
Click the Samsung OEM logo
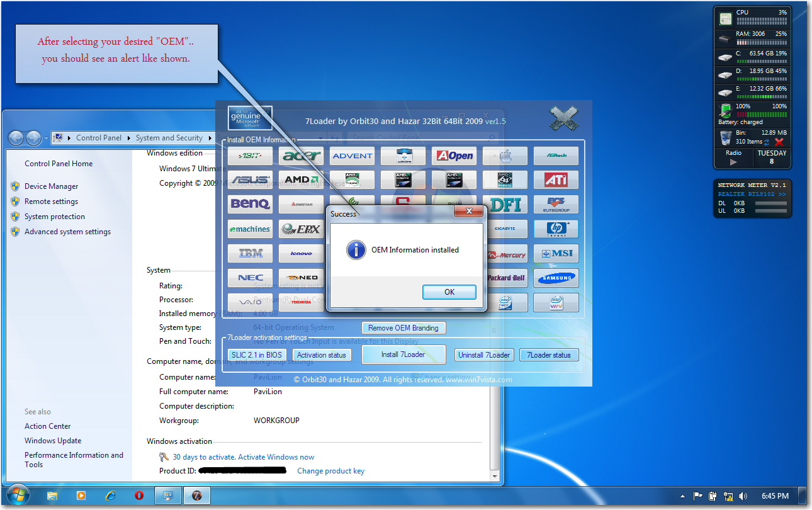click(556, 278)
